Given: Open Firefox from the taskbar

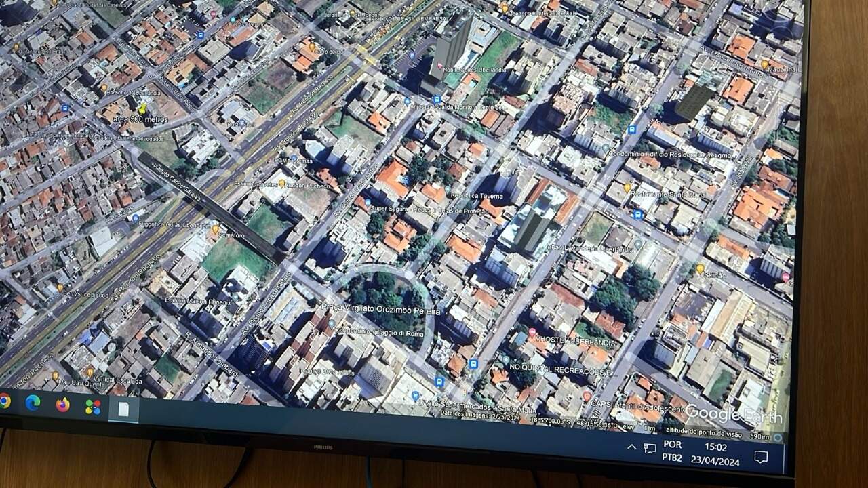Looking at the screenshot, I should pos(62,405).
